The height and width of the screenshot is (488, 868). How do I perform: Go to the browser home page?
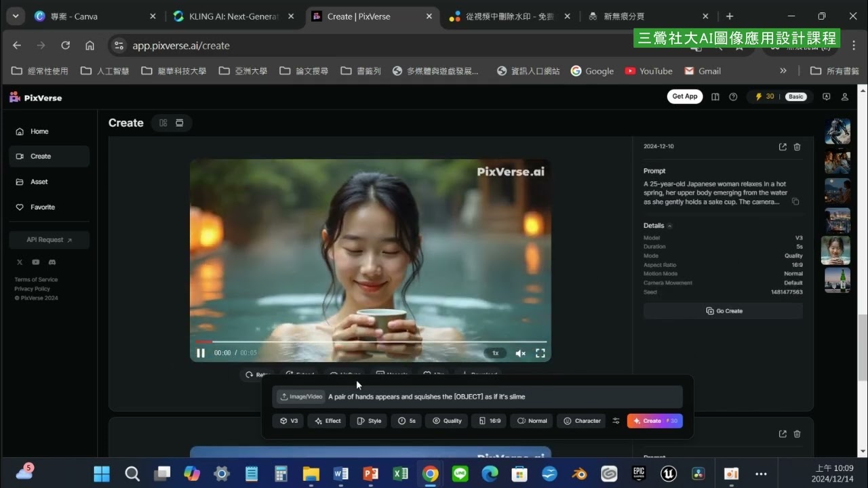coord(90,45)
